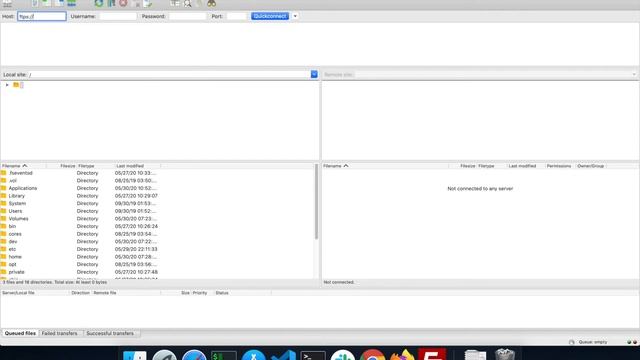Open the Local site path dropdown

coord(314,74)
